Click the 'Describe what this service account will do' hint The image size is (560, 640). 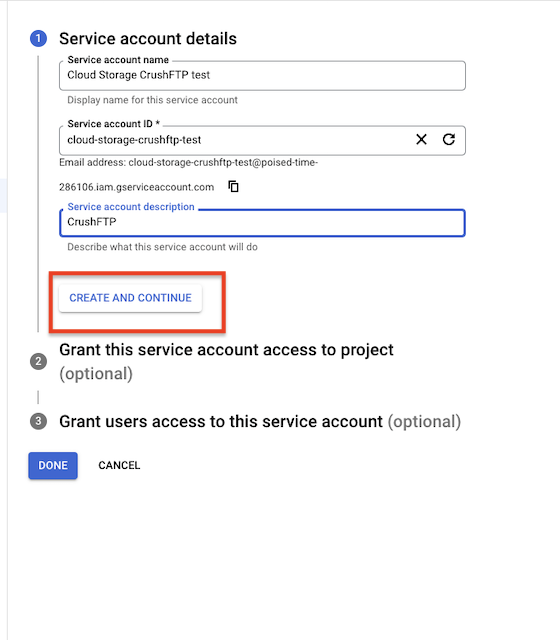[162, 247]
